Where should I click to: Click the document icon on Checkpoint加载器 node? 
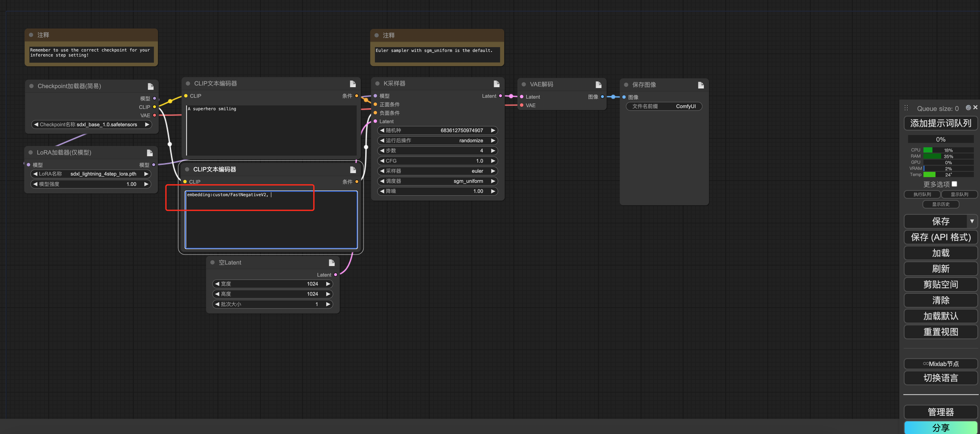click(x=151, y=86)
